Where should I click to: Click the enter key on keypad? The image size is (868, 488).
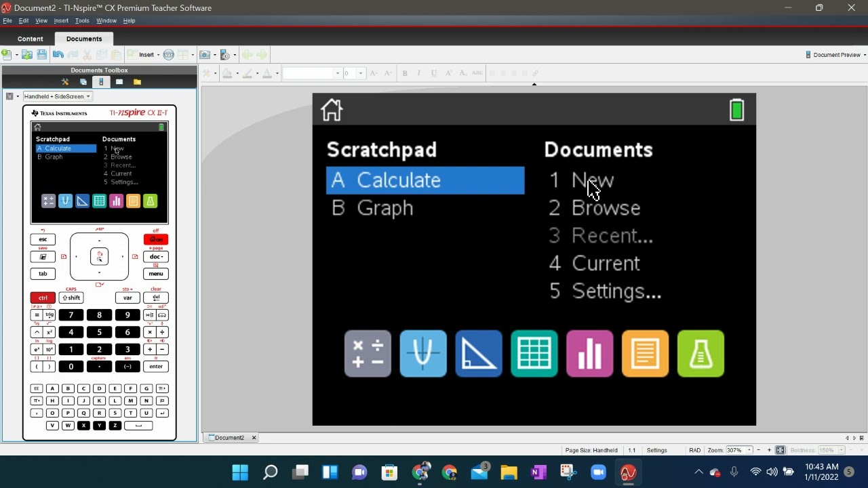tap(155, 367)
